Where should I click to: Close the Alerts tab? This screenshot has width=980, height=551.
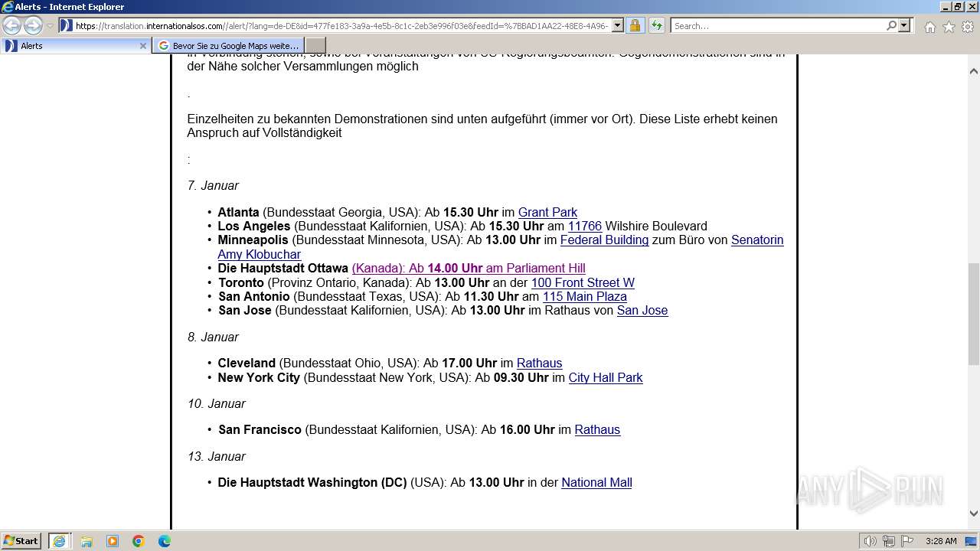(x=142, y=46)
